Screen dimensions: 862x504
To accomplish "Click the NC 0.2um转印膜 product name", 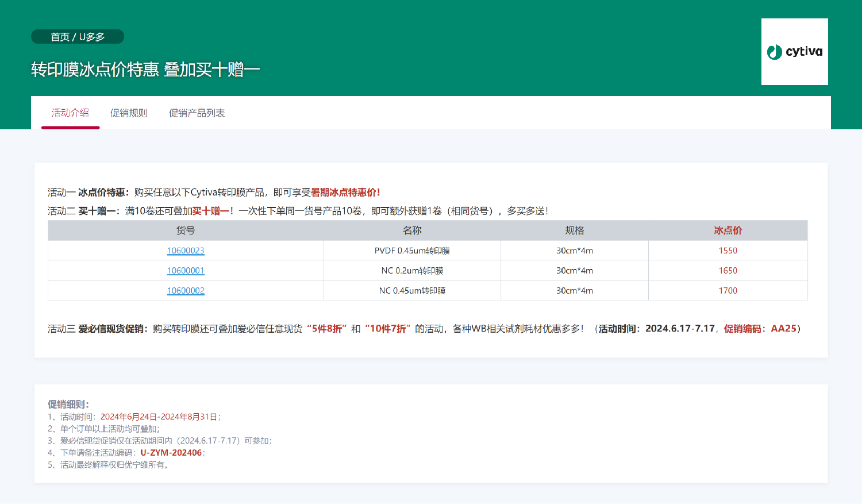I will pyautogui.click(x=412, y=270).
